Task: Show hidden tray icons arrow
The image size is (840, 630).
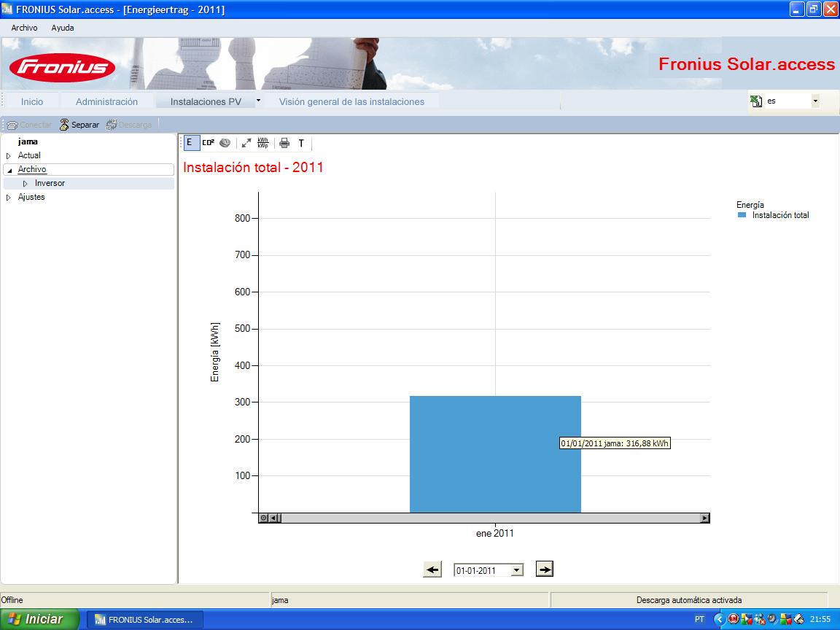Action: pyautogui.click(x=719, y=619)
